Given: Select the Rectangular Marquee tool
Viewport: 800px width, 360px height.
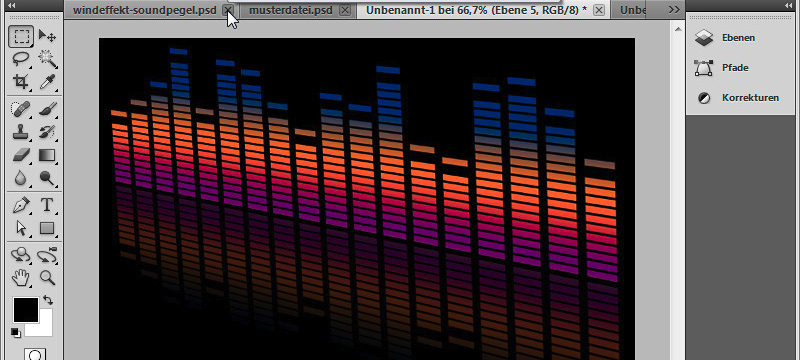Looking at the screenshot, I should click(x=21, y=36).
